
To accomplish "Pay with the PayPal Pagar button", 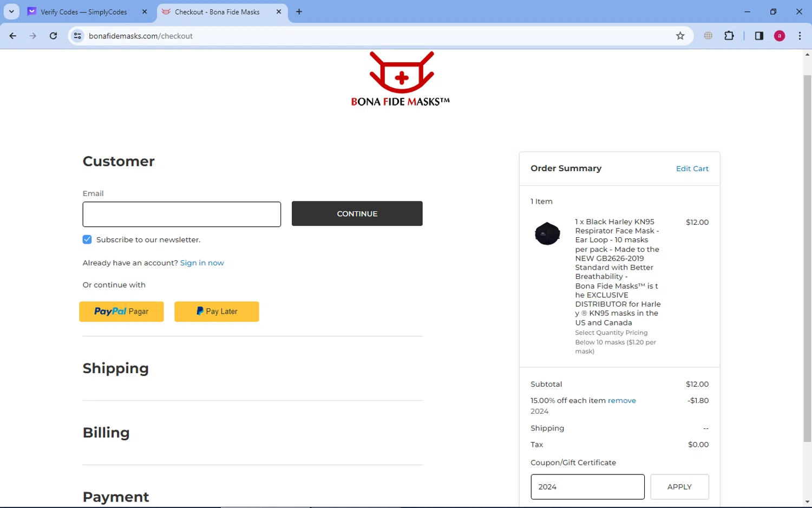I will [x=121, y=311].
